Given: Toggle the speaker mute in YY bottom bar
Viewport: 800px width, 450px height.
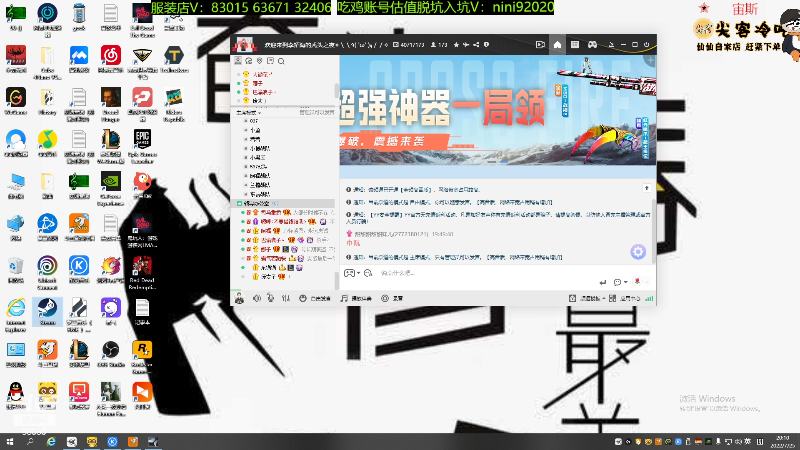Looking at the screenshot, I should click(257, 298).
